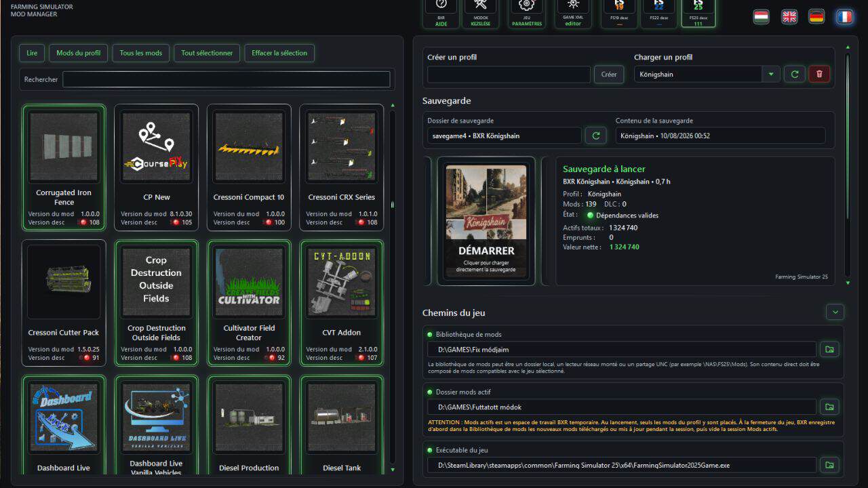Launch the savegame via DÉMARRER card
The width and height of the screenshot is (868, 488).
coord(486,222)
